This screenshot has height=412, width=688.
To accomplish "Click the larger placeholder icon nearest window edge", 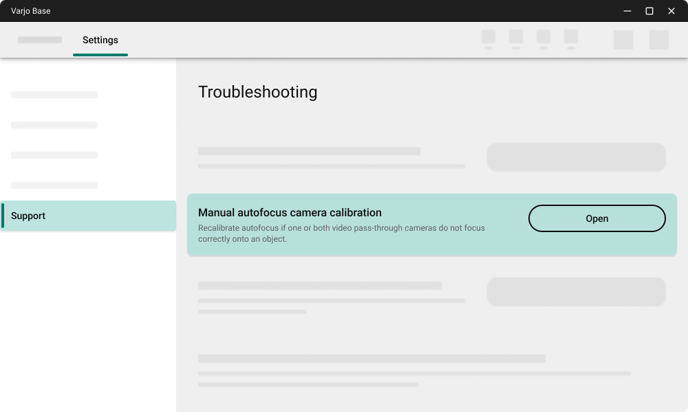I will point(659,40).
